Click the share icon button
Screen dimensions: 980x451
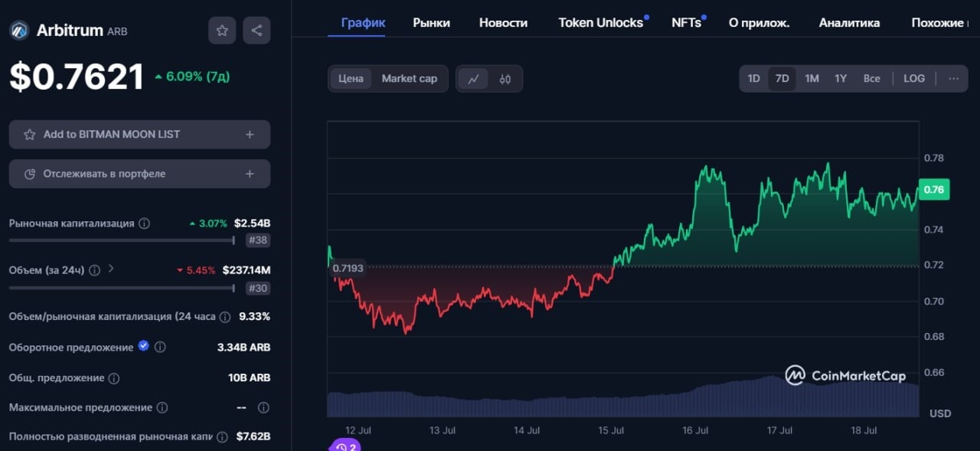[256, 31]
